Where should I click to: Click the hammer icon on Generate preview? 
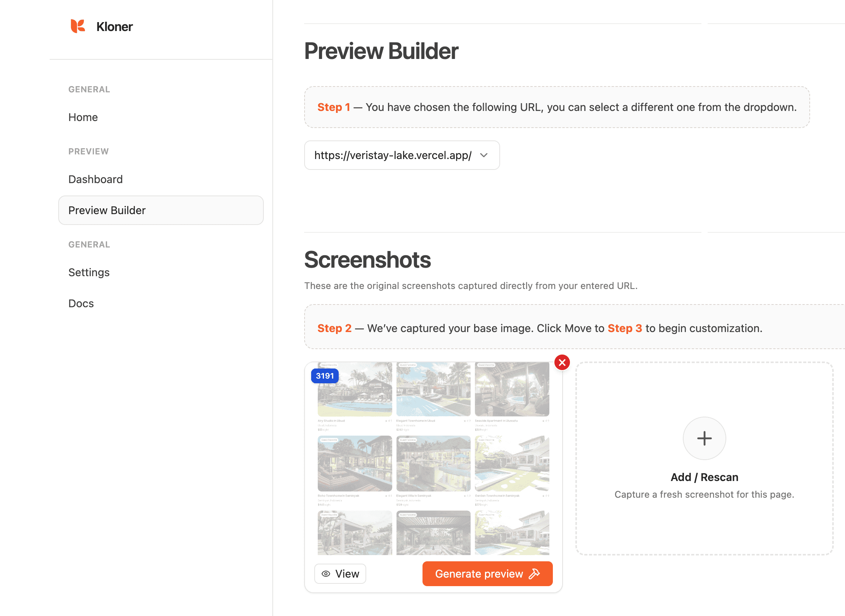click(x=535, y=574)
